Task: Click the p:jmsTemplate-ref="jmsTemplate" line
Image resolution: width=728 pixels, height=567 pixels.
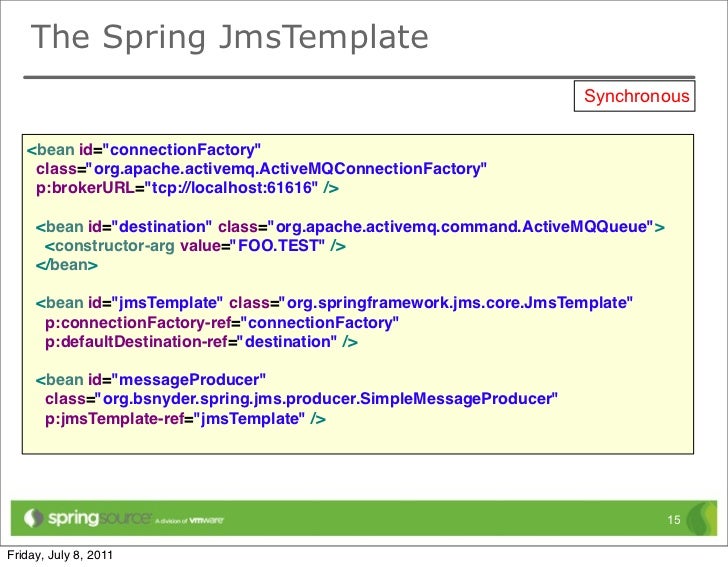Action: point(185,418)
